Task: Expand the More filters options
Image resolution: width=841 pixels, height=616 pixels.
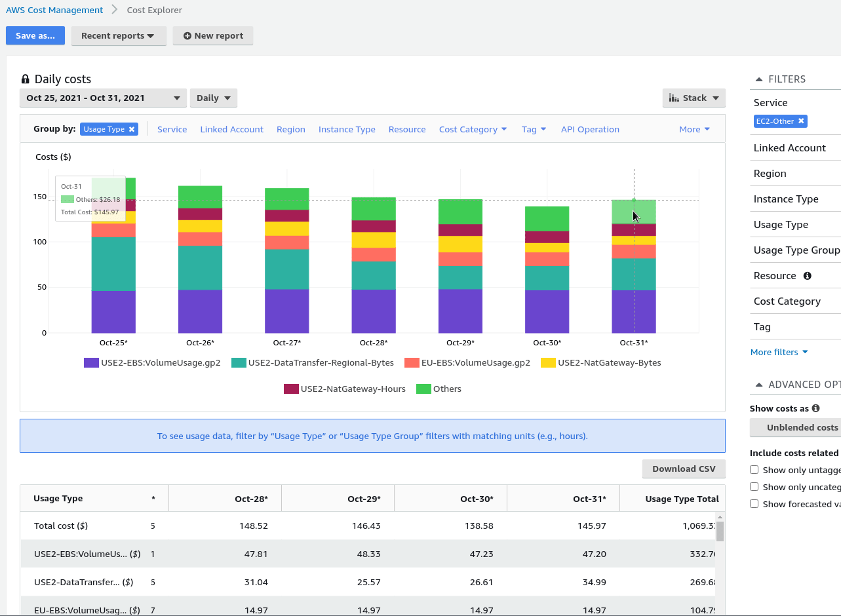Action: (x=779, y=352)
